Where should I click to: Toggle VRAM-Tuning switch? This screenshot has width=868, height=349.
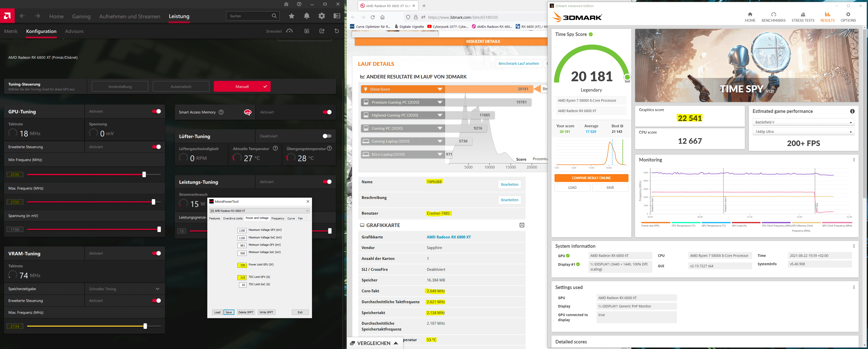[156, 253]
